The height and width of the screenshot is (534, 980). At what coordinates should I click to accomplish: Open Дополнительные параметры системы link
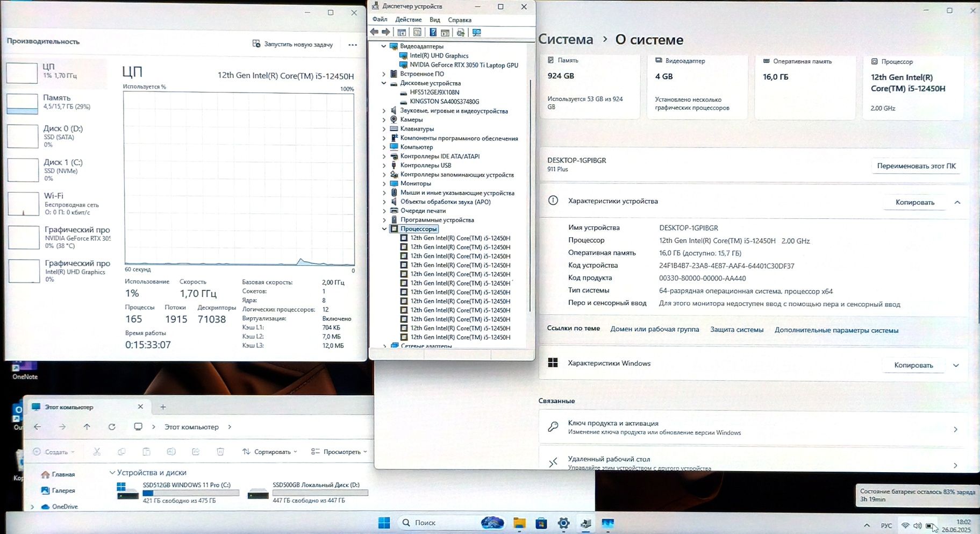click(836, 330)
